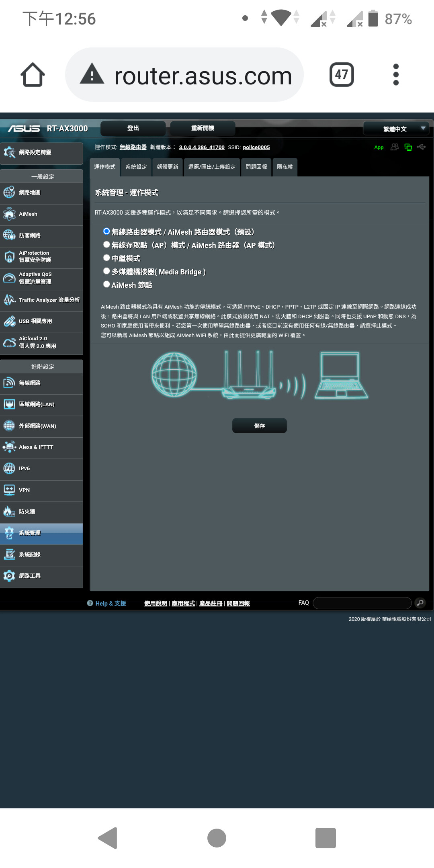The height and width of the screenshot is (868, 434).
Task: Click the 登出 logout button
Action: pyautogui.click(x=133, y=128)
